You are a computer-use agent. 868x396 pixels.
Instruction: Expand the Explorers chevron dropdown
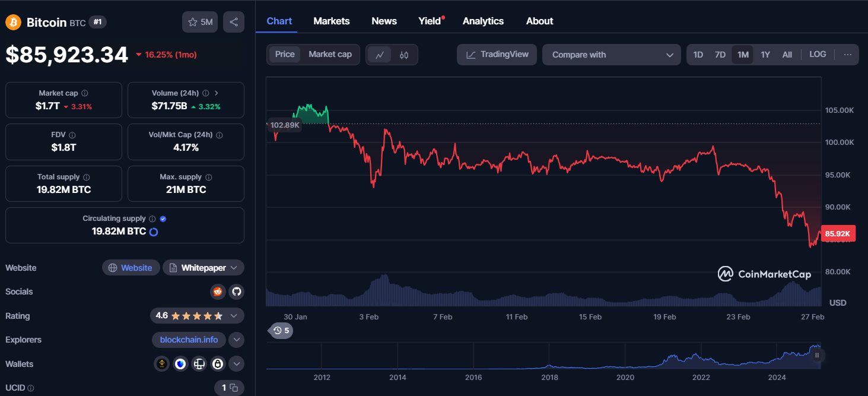(237, 340)
